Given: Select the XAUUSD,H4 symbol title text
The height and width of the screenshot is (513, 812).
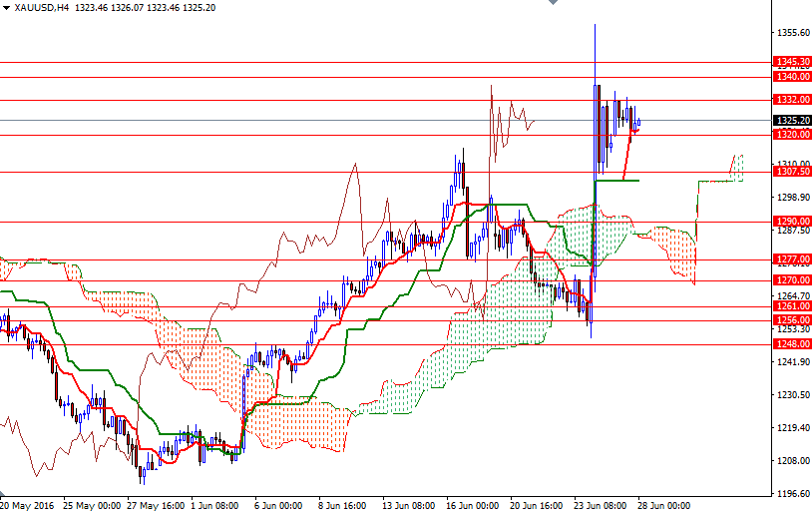Looking at the screenshot, I should (42, 7).
